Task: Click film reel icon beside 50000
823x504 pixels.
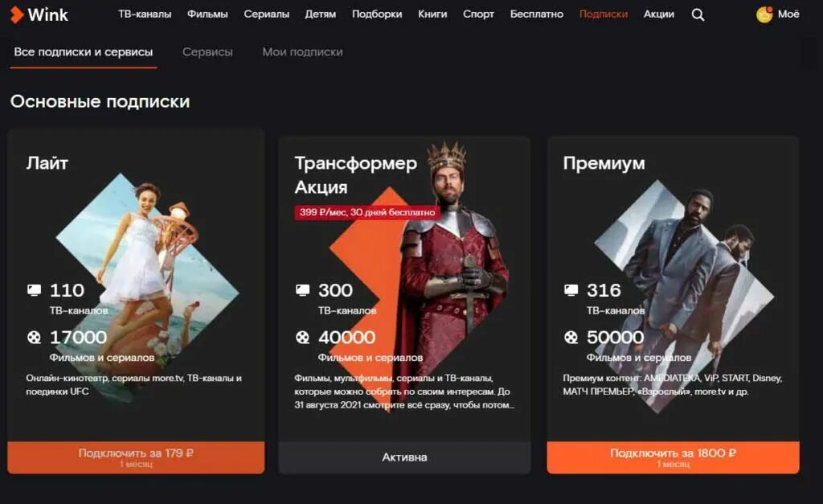Action: (571, 337)
